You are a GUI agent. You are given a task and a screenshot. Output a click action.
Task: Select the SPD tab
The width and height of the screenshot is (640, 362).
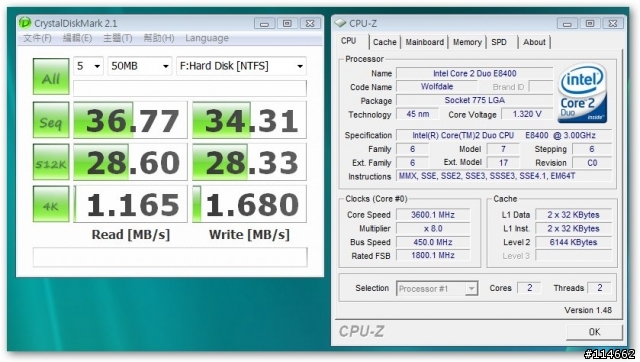(x=499, y=42)
